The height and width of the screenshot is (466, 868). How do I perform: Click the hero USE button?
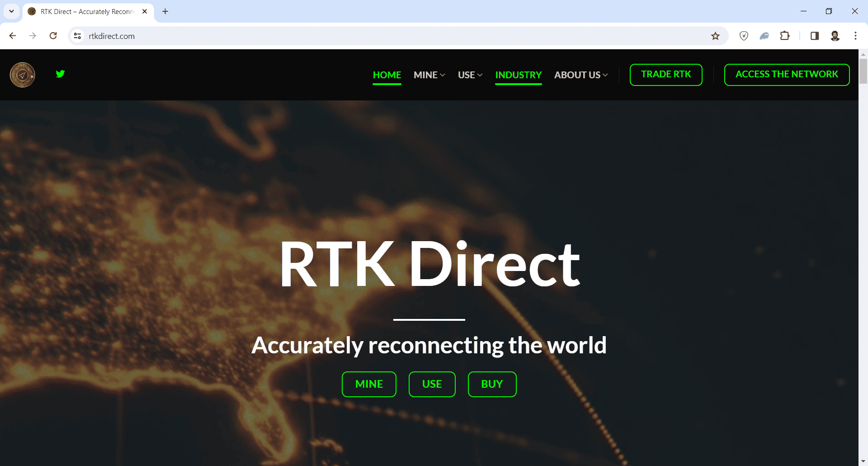[432, 384]
